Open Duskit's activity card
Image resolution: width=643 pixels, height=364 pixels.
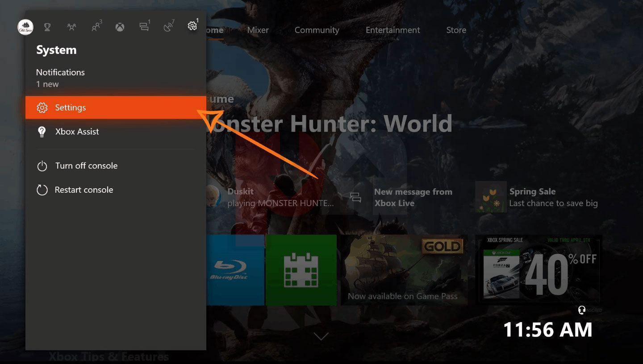tap(271, 197)
